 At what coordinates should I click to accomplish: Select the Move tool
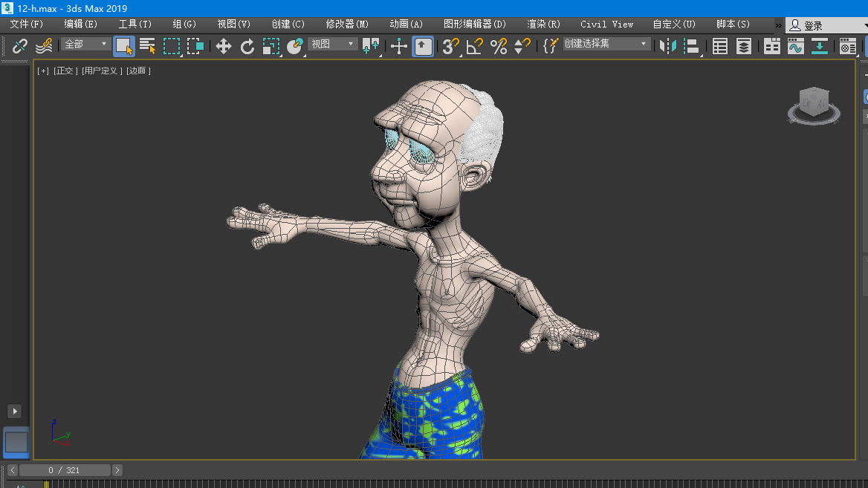coord(223,46)
